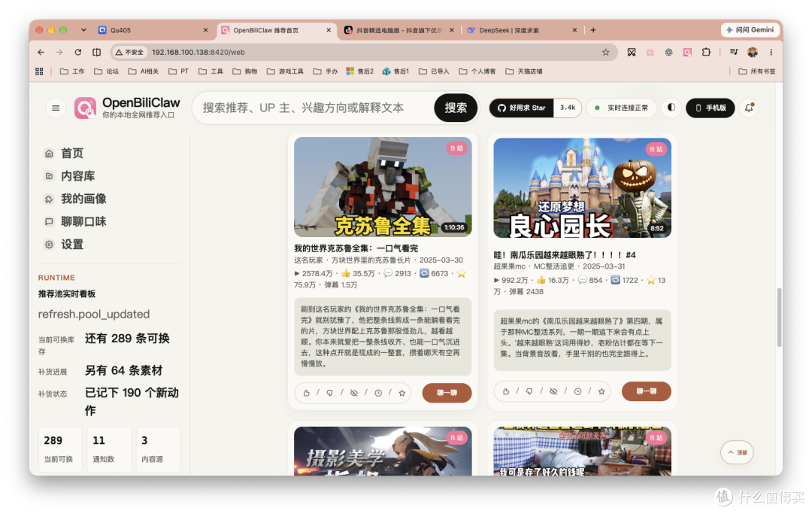The width and height of the screenshot is (812, 514).
Task: Open the 良心园长 video thumbnail
Action: pos(582,187)
